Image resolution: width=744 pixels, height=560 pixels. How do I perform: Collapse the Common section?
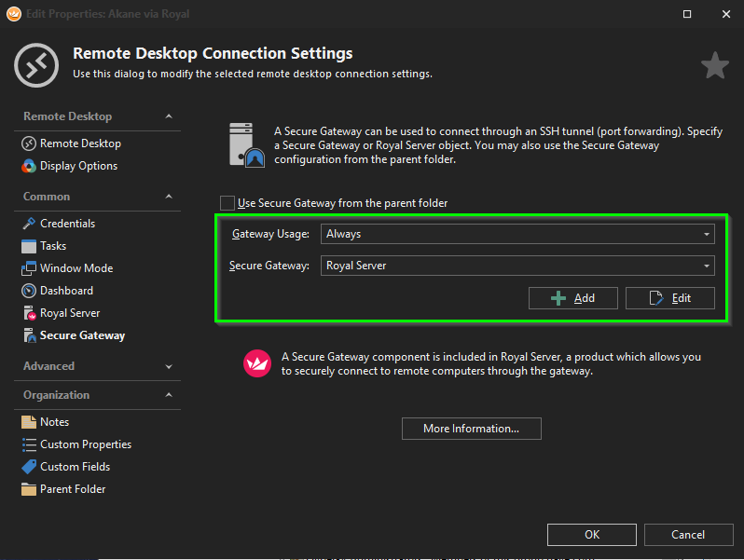169,197
